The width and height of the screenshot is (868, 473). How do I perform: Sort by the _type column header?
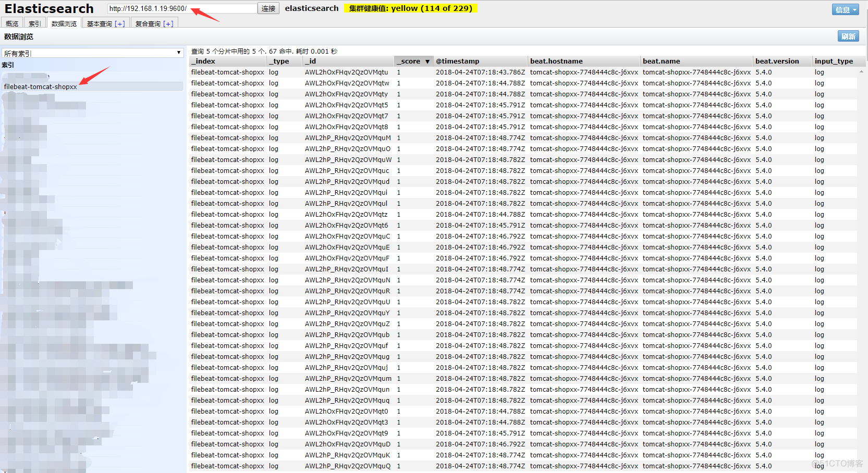[285, 61]
